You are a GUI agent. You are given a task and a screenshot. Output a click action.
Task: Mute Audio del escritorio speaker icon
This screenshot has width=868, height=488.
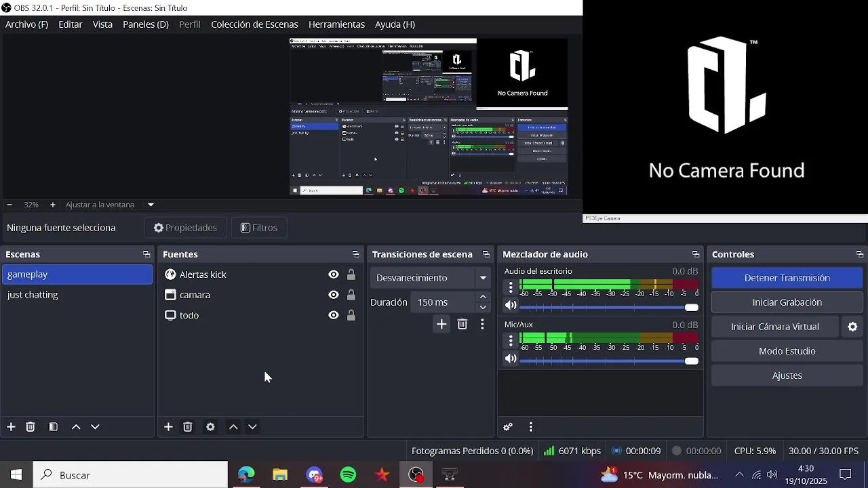pos(511,306)
